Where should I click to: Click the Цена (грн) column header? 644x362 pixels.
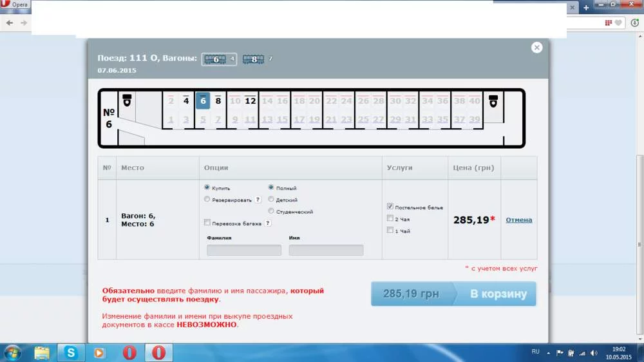click(473, 167)
